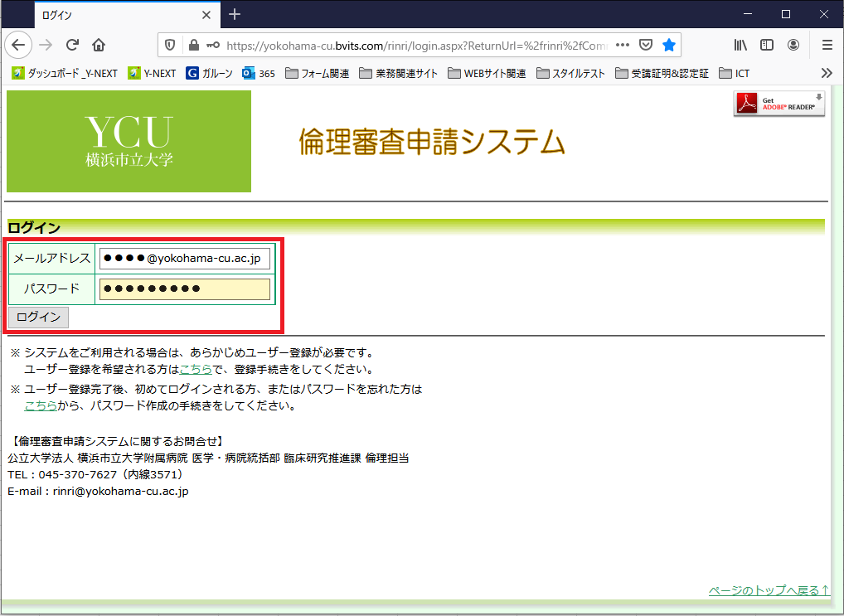Open a new tab with plus button
Viewport: 844px width, 616px height.
click(x=235, y=15)
